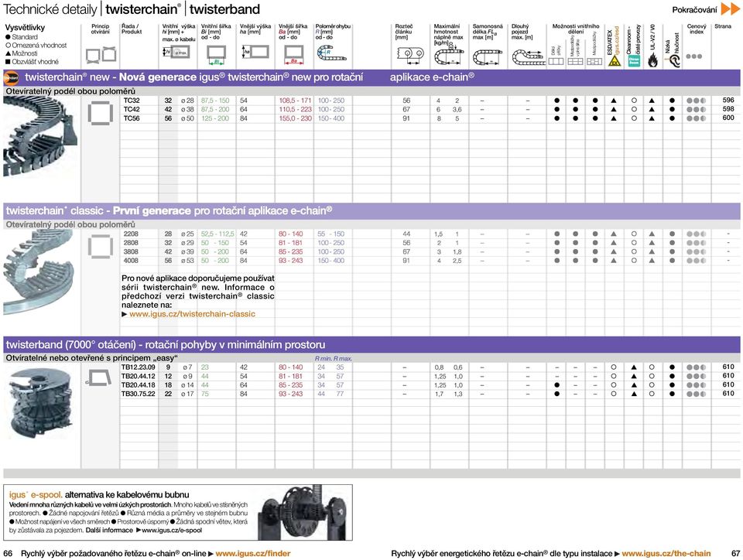Image resolution: width=743 pixels, height=560 pixels.
Task: Click the inner width Bi diagram icon
Action: tap(216, 54)
